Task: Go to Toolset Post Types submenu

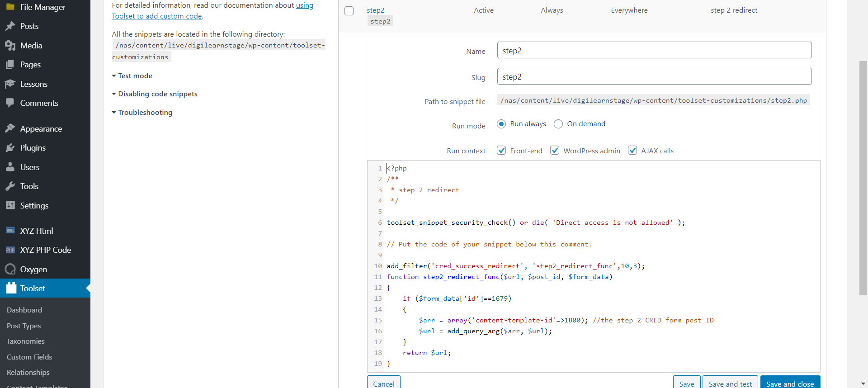Action: click(x=24, y=326)
